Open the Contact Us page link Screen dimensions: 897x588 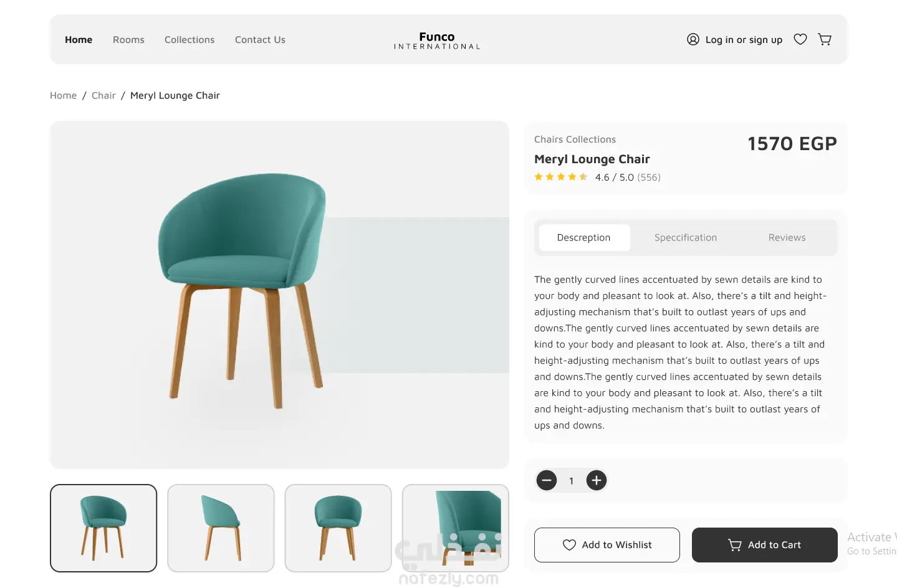click(260, 40)
